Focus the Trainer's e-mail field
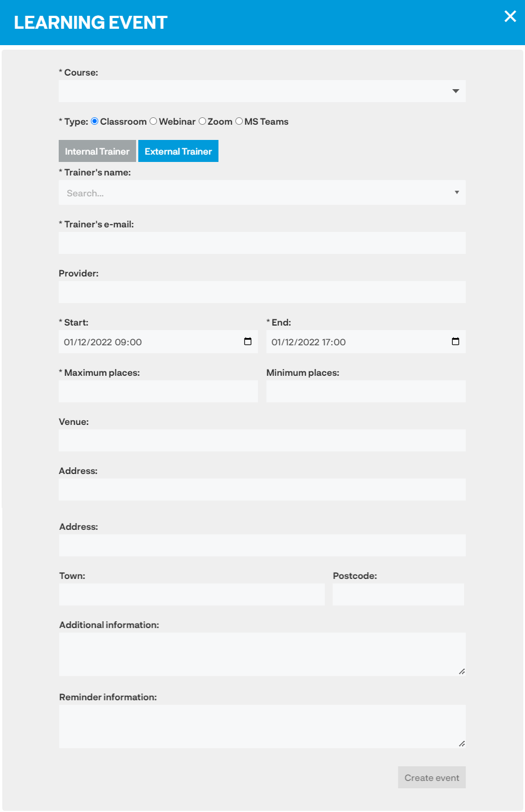The width and height of the screenshot is (525, 812). [262, 243]
